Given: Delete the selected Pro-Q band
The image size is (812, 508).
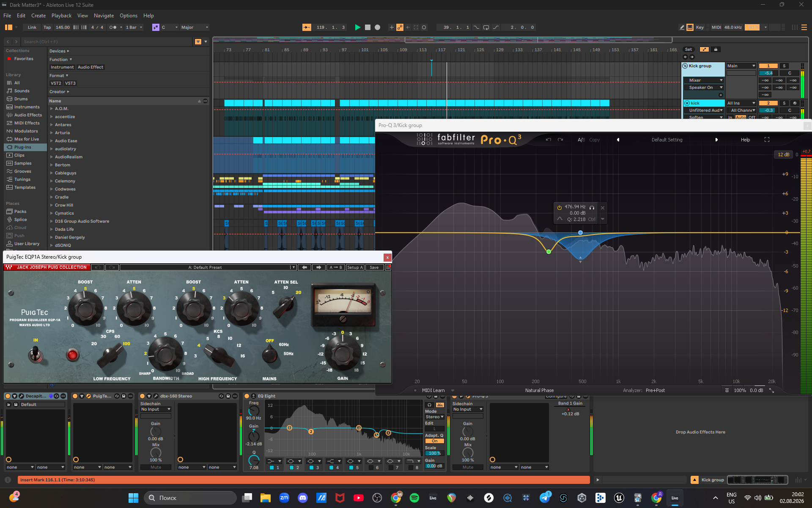Looking at the screenshot, I should coord(603,207).
